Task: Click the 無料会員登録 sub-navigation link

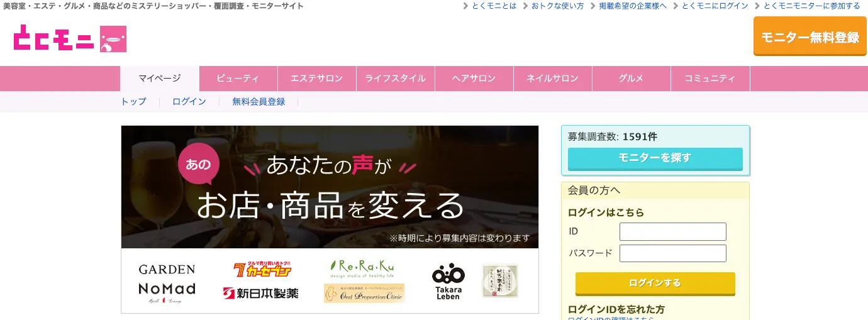Action: click(x=259, y=101)
